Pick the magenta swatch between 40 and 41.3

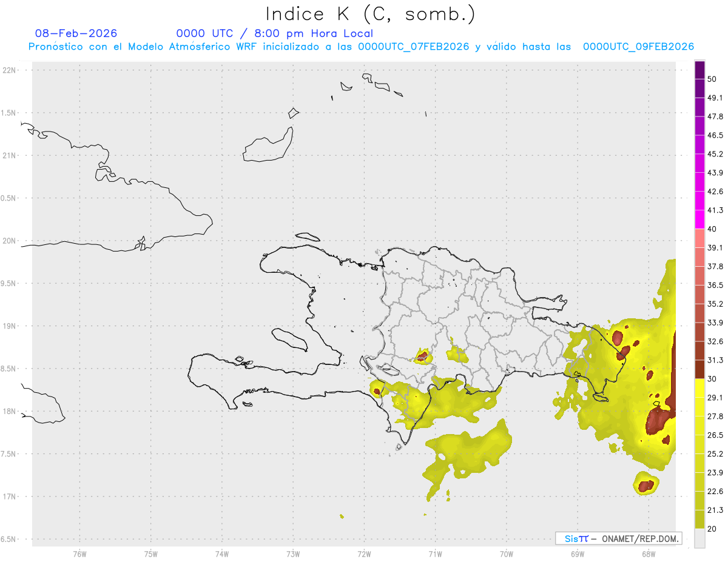pos(699,219)
